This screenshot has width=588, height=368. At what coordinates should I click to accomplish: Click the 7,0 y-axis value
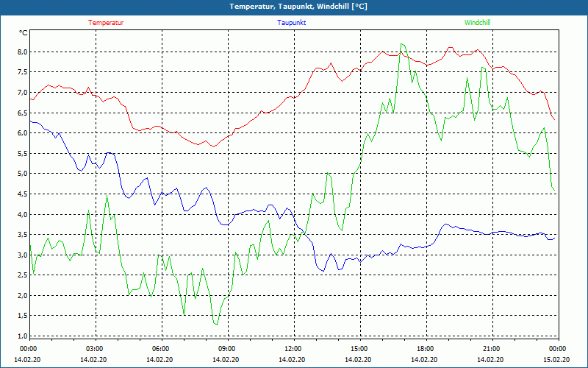point(23,93)
